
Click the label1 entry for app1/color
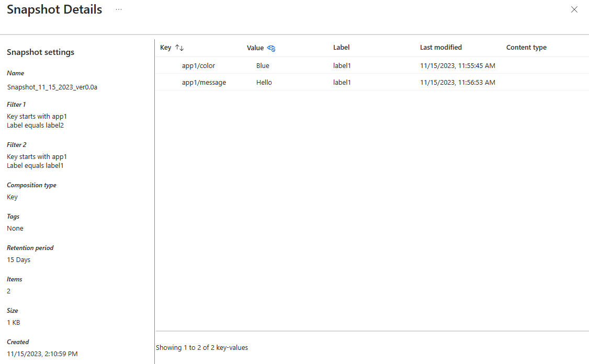tap(342, 65)
